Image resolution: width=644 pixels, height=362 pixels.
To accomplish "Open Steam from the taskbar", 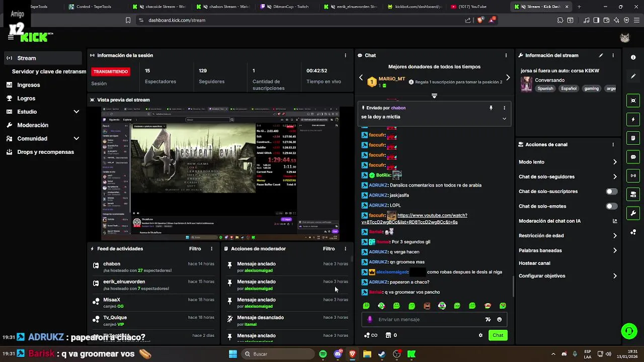I will click(x=382, y=354).
